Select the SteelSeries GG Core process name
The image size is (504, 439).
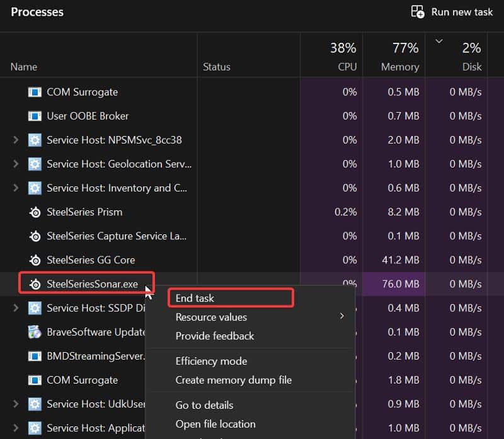pyautogui.click(x=91, y=260)
